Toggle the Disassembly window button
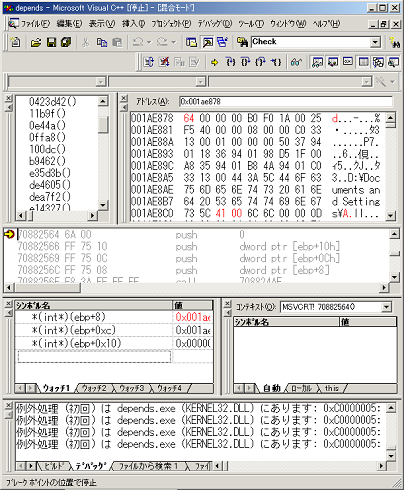Image resolution: width=404 pixels, height=490 pixels. [x=394, y=62]
